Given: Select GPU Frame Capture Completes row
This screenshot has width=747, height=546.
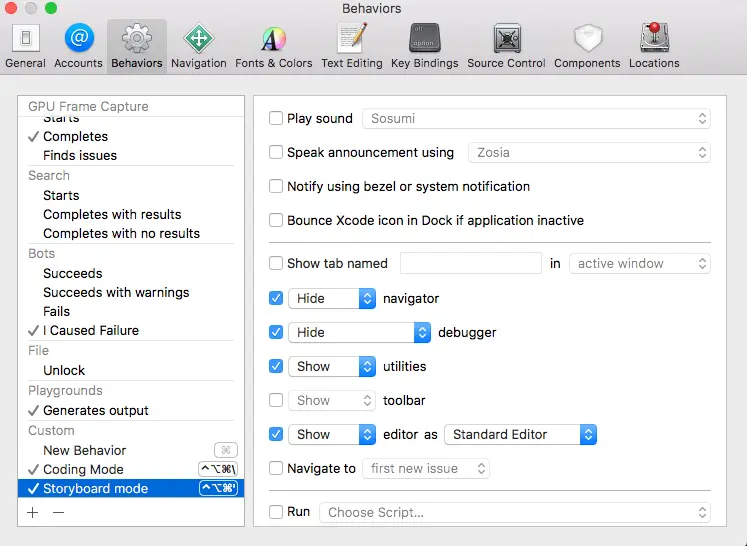Looking at the screenshot, I should (131, 136).
